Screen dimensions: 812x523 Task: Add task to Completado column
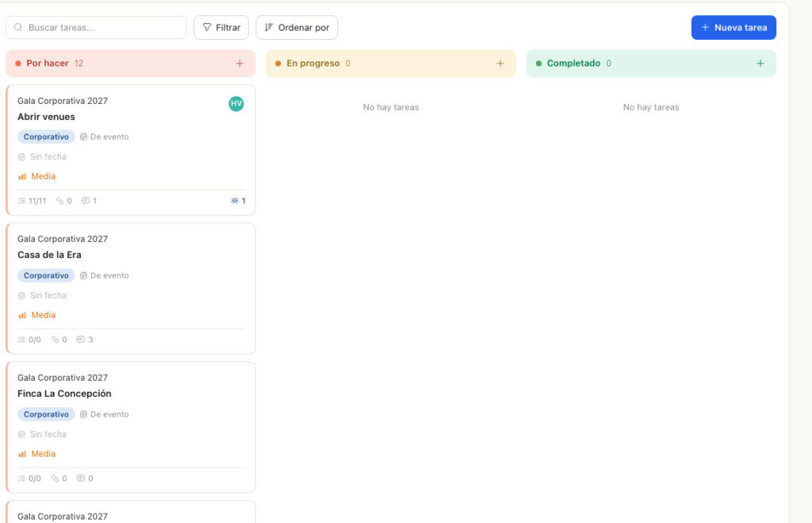tap(760, 63)
